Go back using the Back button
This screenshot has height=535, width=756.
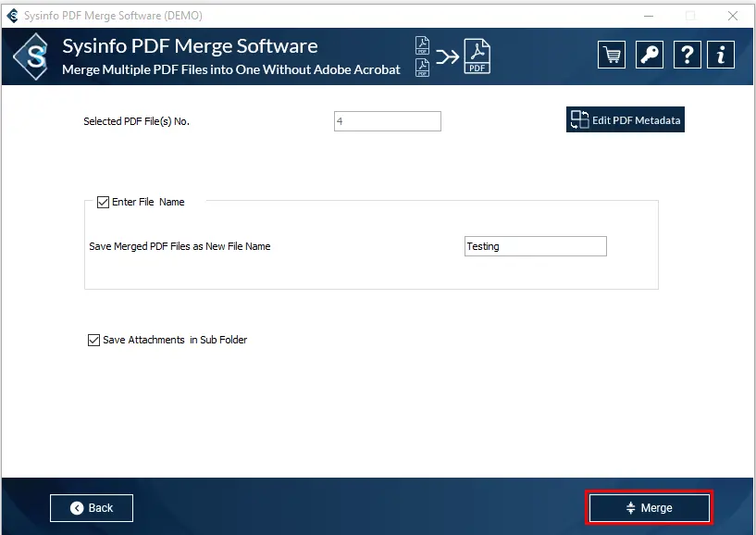click(91, 508)
